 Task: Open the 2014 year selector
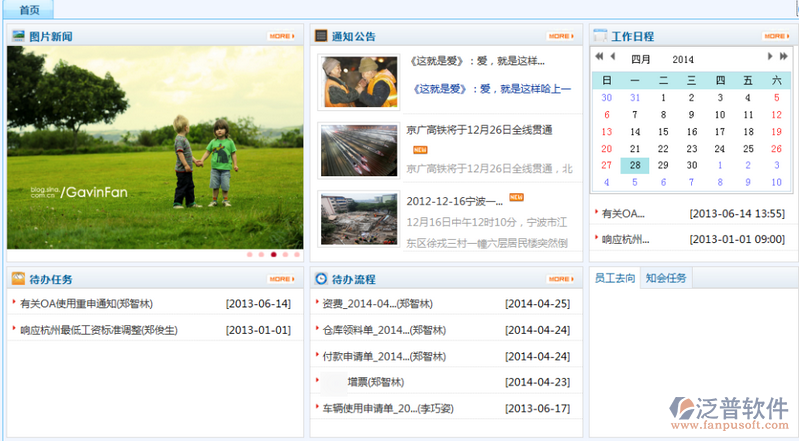[683, 59]
